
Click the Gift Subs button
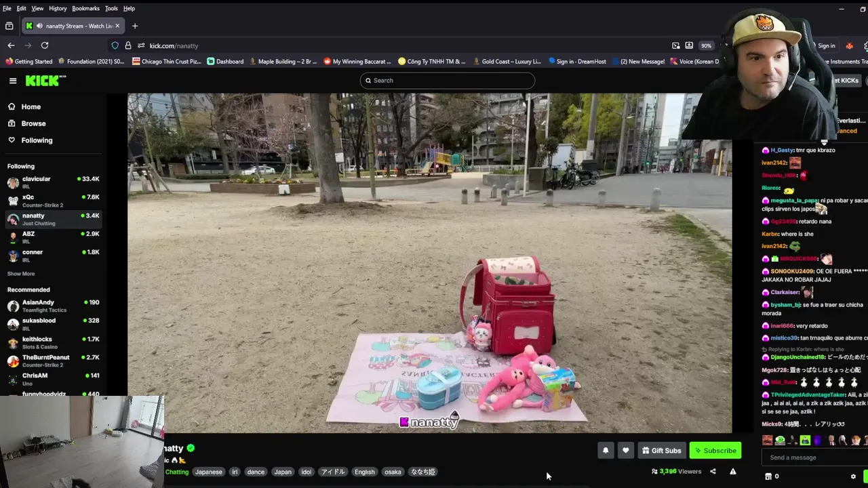click(x=662, y=450)
